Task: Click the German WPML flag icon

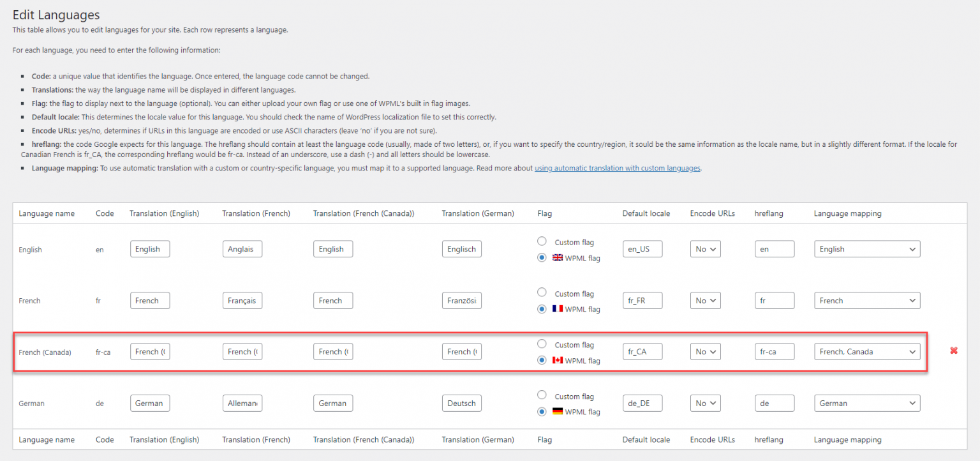Action: pyautogui.click(x=557, y=412)
